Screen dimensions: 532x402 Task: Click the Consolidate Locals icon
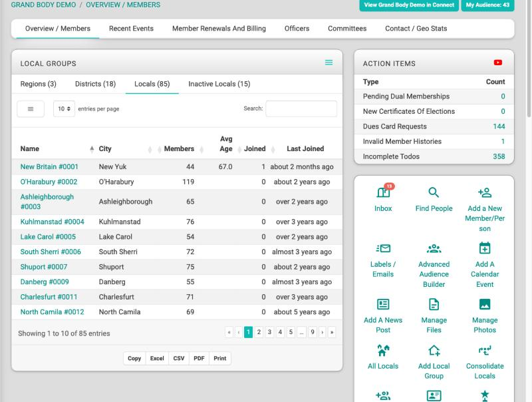(x=485, y=350)
